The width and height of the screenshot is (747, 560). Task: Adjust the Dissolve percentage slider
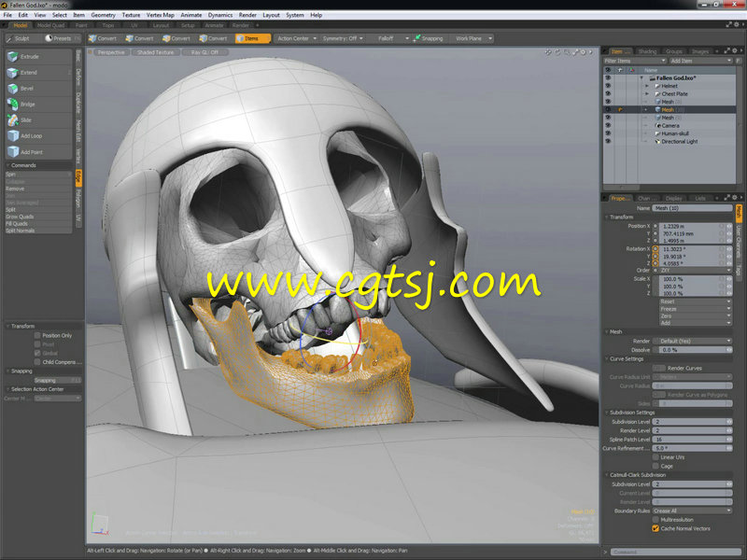692,350
